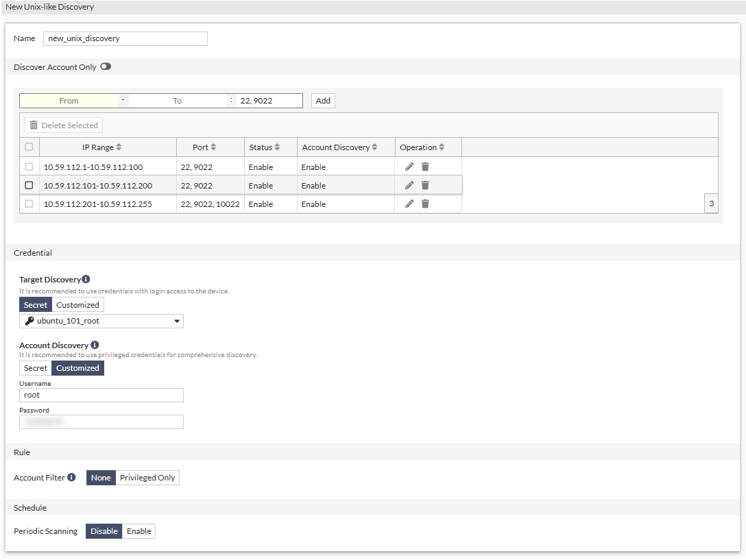
Task: Edit the 10.59.112.201-10.59.112.255 range row
Action: (x=409, y=204)
